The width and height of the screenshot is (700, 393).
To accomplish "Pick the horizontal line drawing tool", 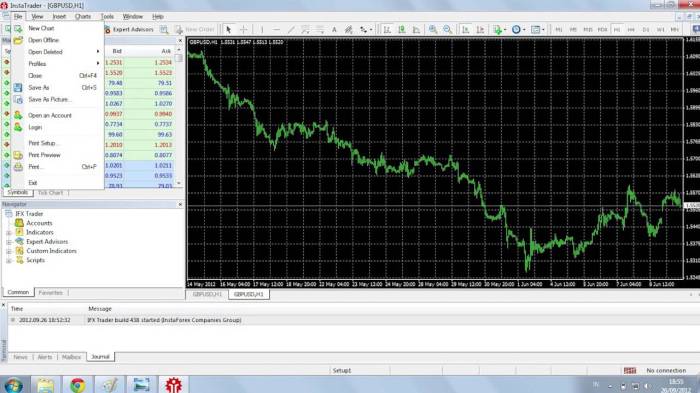I will coord(276,29).
